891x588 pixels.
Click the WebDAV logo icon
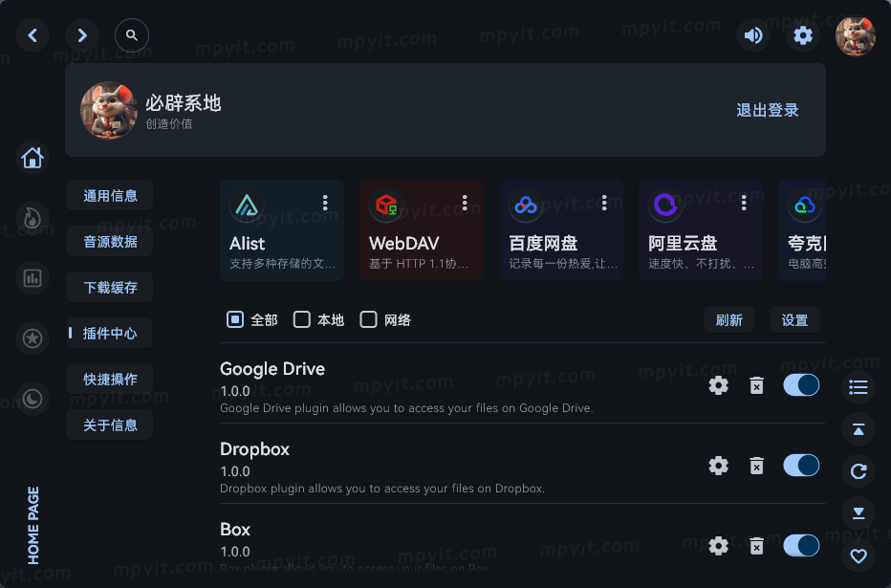(x=386, y=206)
